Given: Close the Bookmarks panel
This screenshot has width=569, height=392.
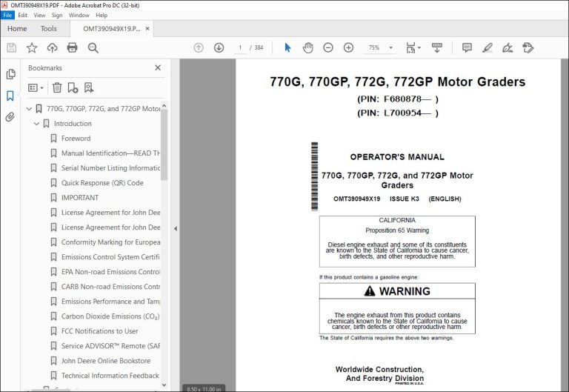Looking at the screenshot, I should click(x=158, y=67).
